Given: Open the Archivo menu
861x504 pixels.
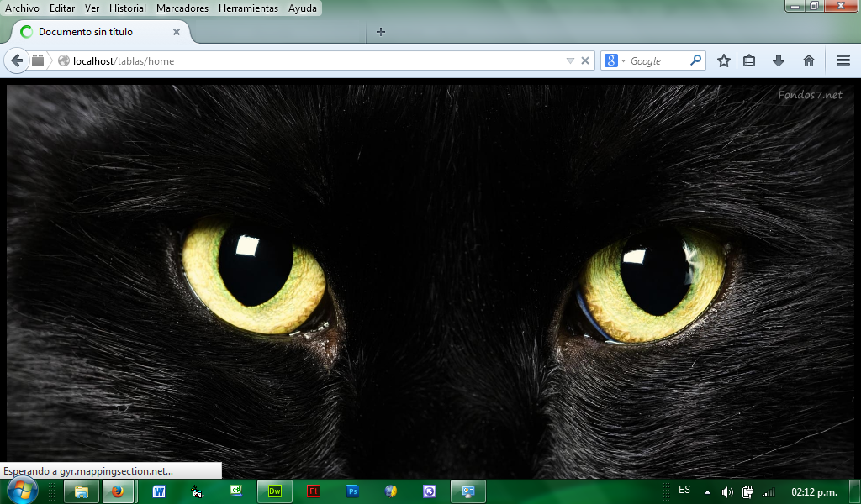Looking at the screenshot, I should (x=22, y=8).
